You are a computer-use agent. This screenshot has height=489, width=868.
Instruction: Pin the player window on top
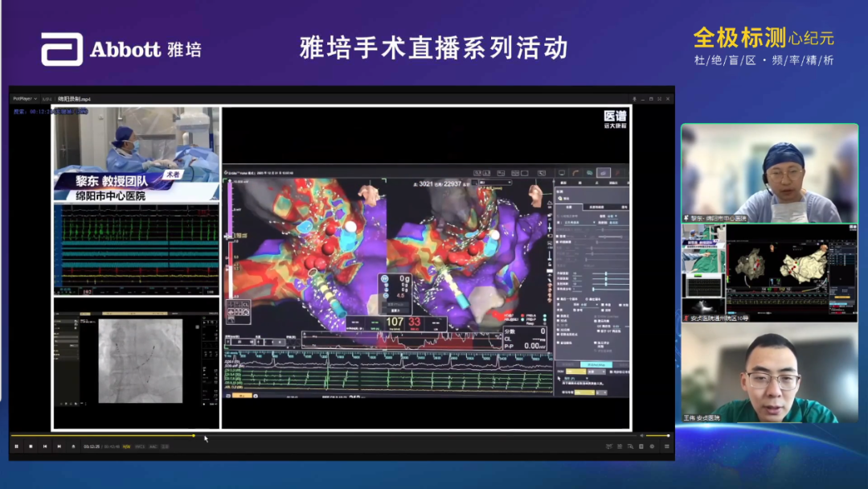tap(635, 98)
